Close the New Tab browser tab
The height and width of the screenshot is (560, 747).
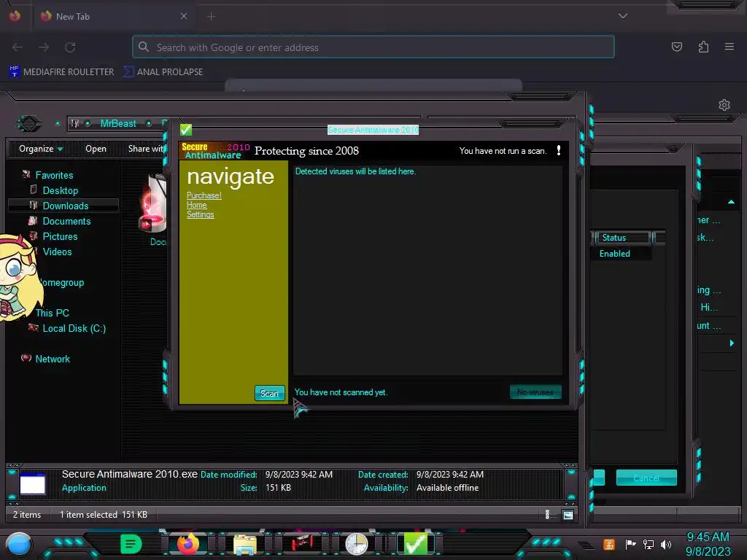pyautogui.click(x=183, y=16)
